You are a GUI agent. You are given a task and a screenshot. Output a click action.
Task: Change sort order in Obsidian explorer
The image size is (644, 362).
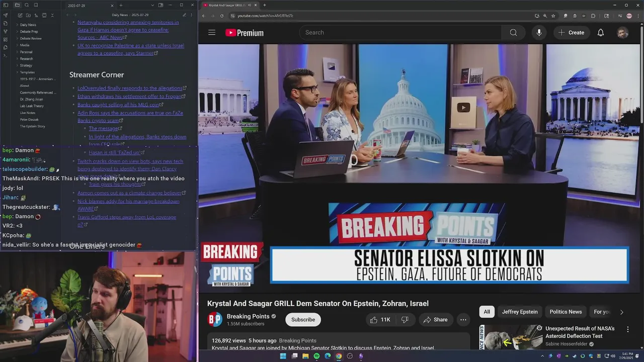[x=36, y=15]
